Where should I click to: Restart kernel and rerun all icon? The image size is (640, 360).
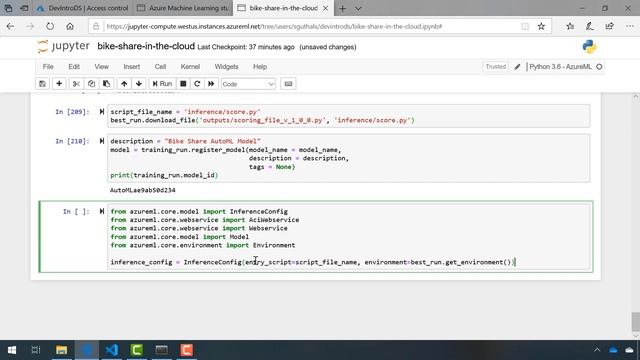click(x=211, y=84)
